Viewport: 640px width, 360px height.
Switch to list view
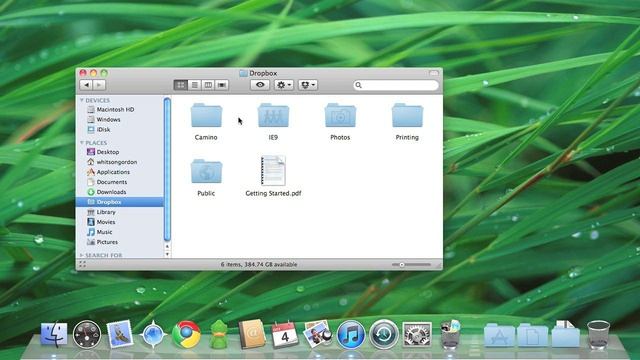pos(194,85)
